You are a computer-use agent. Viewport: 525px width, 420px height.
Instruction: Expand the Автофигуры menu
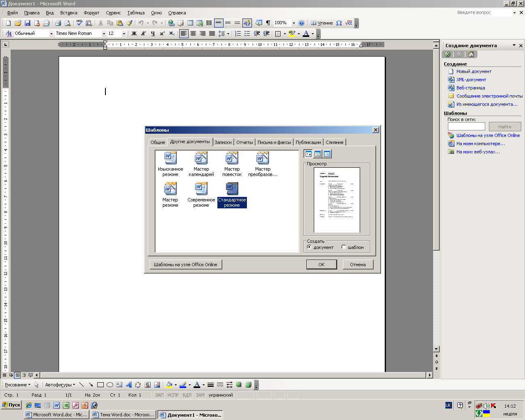[x=60, y=385]
